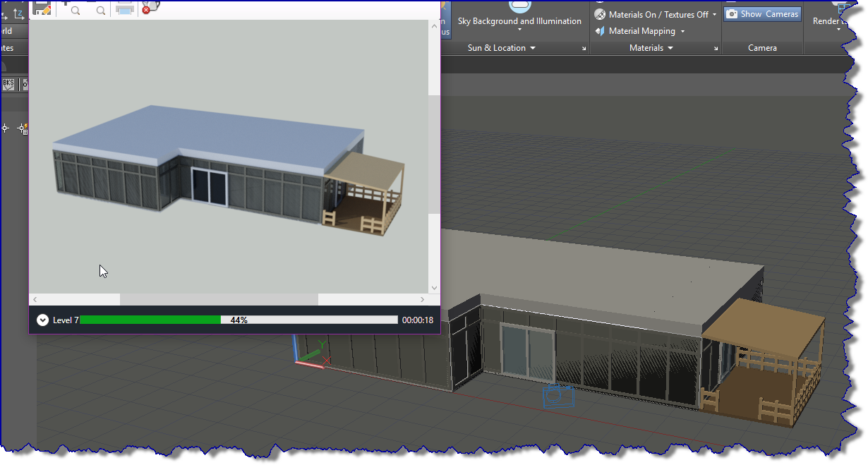Open the Sky Background and Illumination dropdown arrow

[x=520, y=30]
